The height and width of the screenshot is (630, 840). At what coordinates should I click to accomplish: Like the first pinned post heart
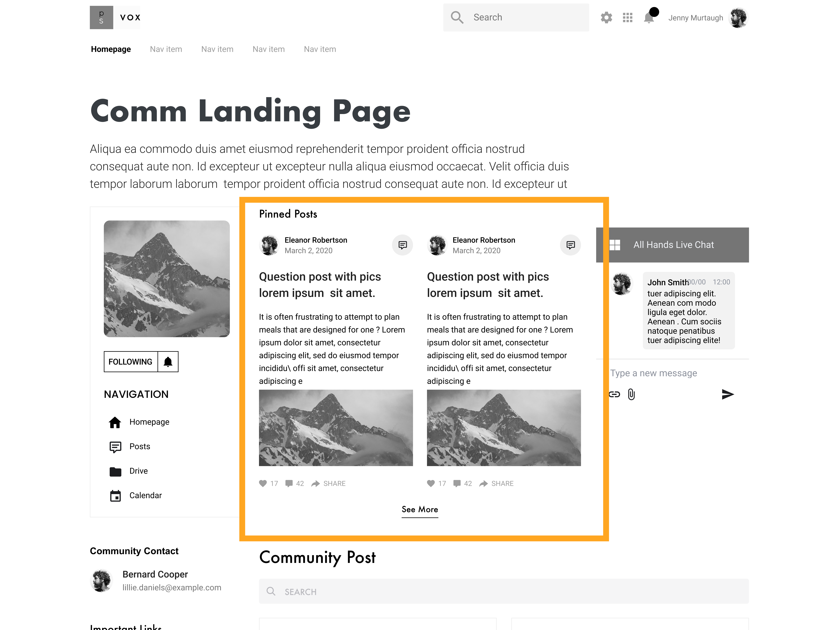(263, 483)
